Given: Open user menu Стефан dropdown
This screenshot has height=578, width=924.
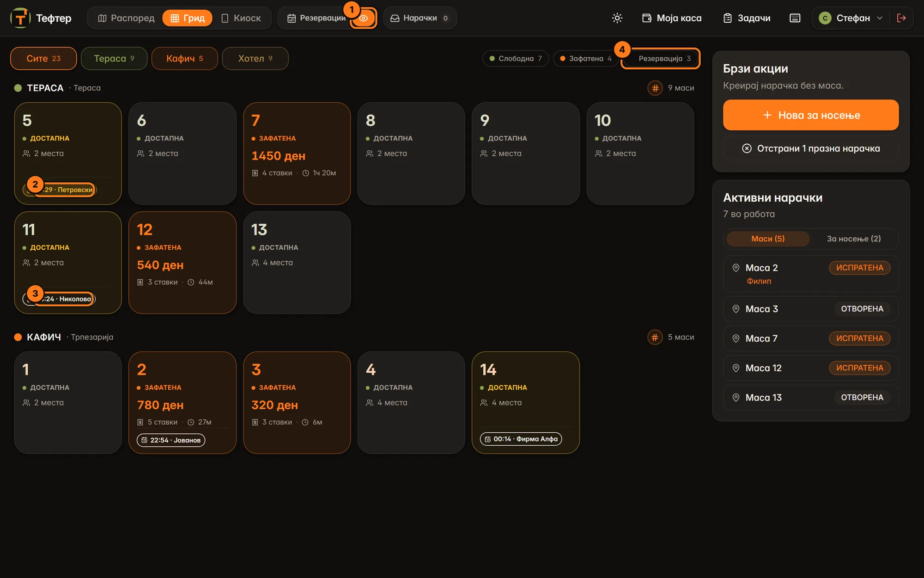Looking at the screenshot, I should (851, 18).
